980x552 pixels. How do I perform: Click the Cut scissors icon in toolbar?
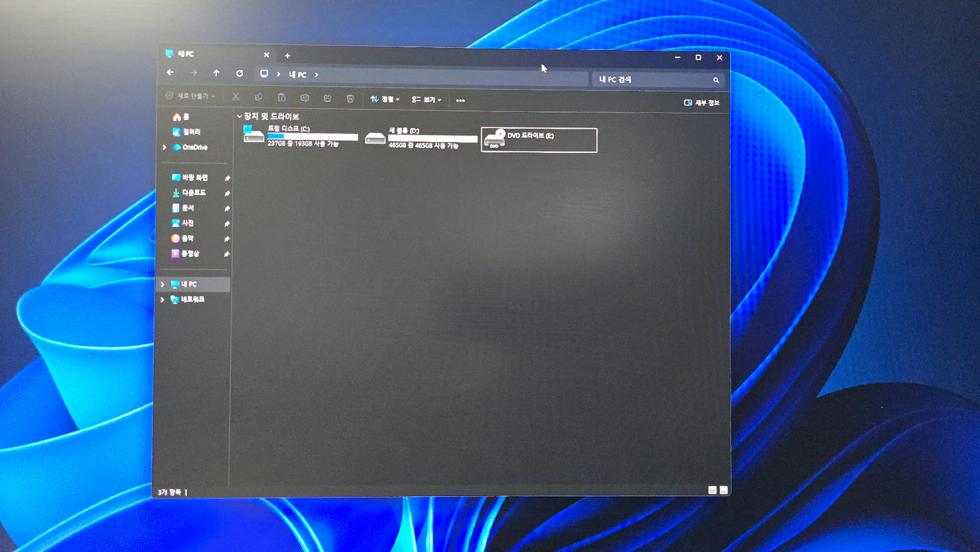click(235, 97)
